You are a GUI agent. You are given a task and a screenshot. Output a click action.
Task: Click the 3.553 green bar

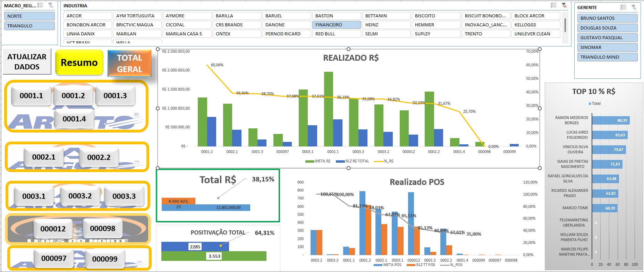[x=214, y=256]
